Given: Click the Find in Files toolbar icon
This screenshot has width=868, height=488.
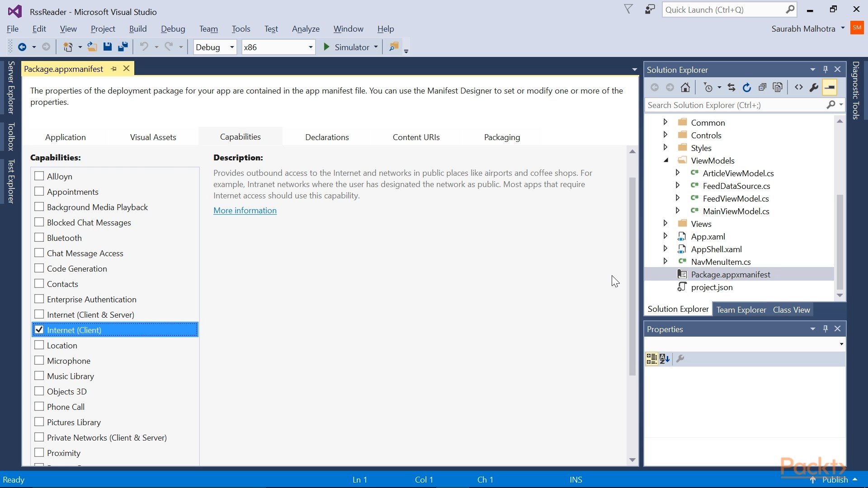Looking at the screenshot, I should click(394, 47).
